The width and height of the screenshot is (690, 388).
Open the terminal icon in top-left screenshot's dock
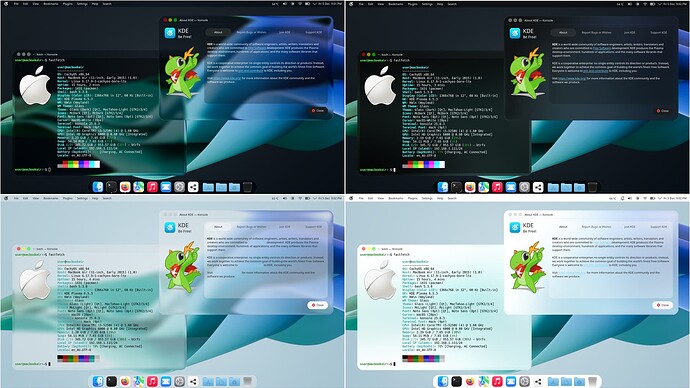pyautogui.click(x=111, y=187)
